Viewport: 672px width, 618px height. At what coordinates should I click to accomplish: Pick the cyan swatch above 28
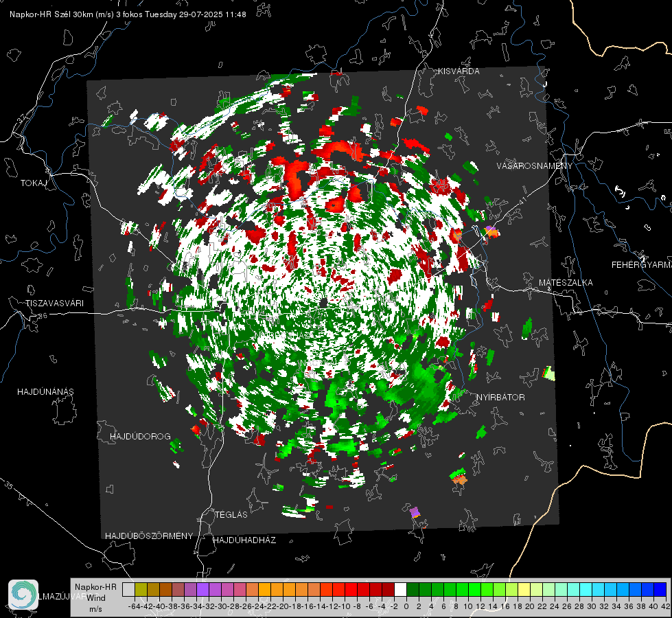coord(586,589)
